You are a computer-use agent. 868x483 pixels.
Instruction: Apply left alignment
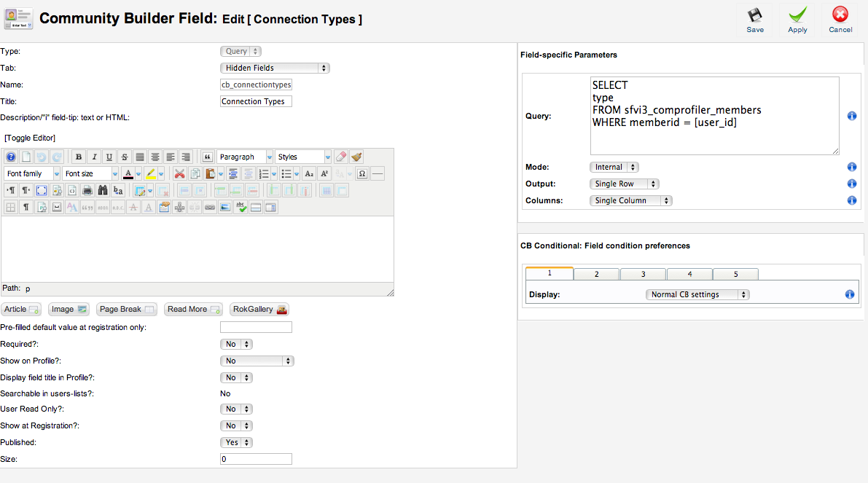[171, 157]
